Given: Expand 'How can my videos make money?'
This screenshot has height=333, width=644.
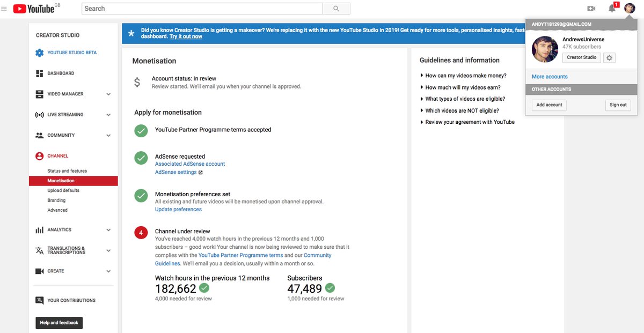Looking at the screenshot, I should pyautogui.click(x=463, y=76).
